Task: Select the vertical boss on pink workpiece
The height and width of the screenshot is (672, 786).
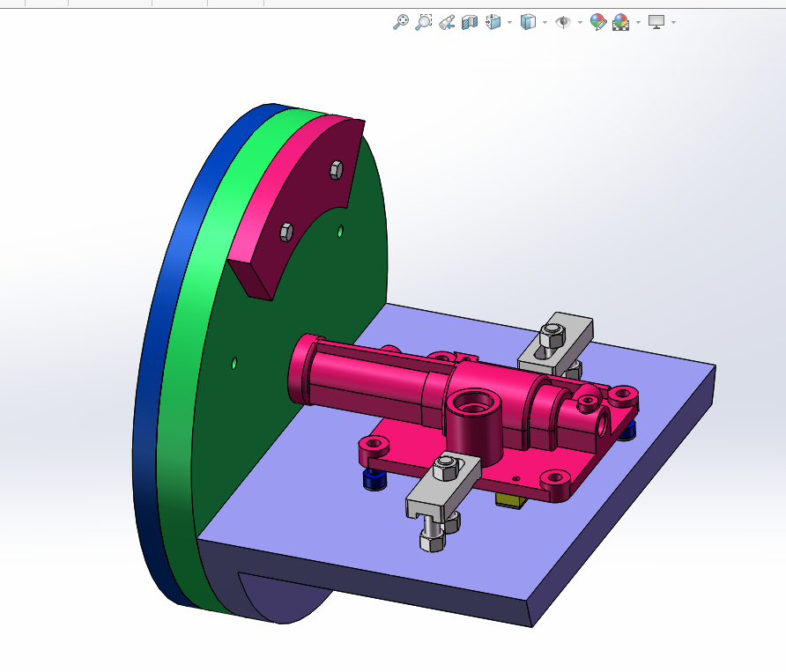Action: pos(473,426)
